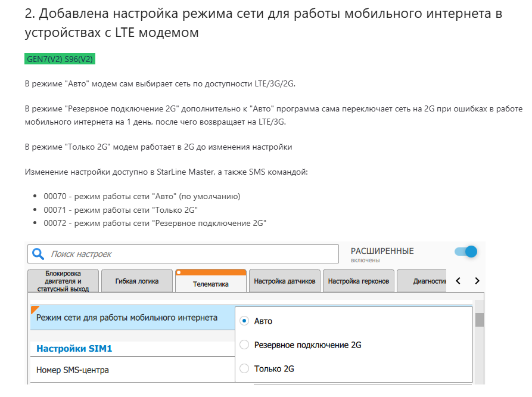Image resolution: width=532 pixels, height=397 pixels.
Task: Disable the РАСШИРЕННЫЕ settings toggle
Action: pos(464,252)
